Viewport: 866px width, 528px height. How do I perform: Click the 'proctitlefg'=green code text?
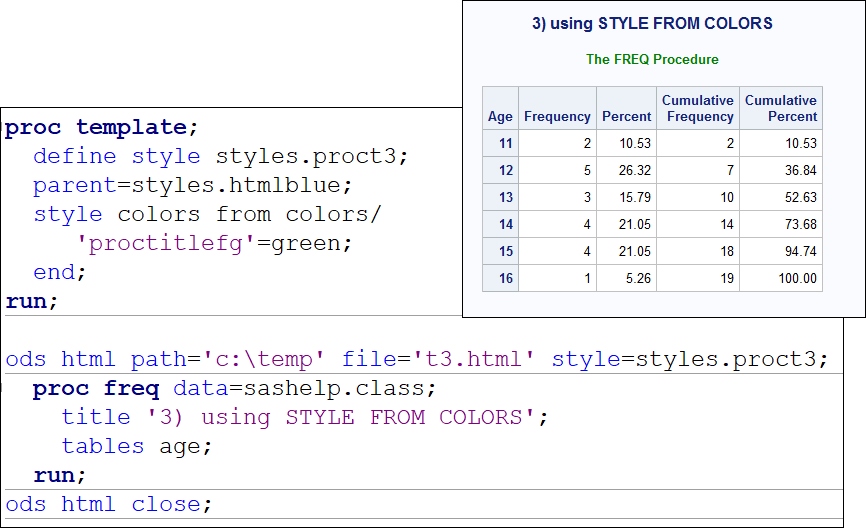pos(215,243)
